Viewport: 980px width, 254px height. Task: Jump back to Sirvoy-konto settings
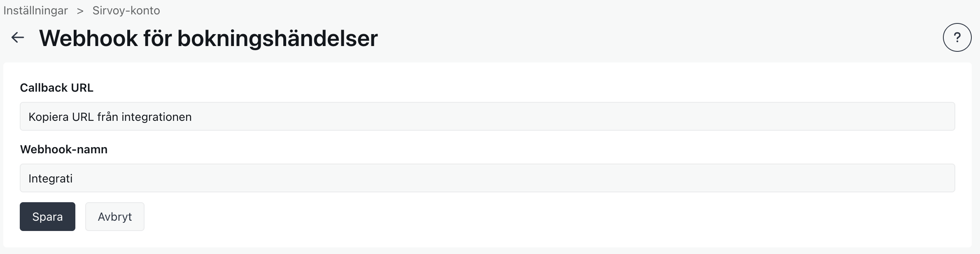pos(126,10)
